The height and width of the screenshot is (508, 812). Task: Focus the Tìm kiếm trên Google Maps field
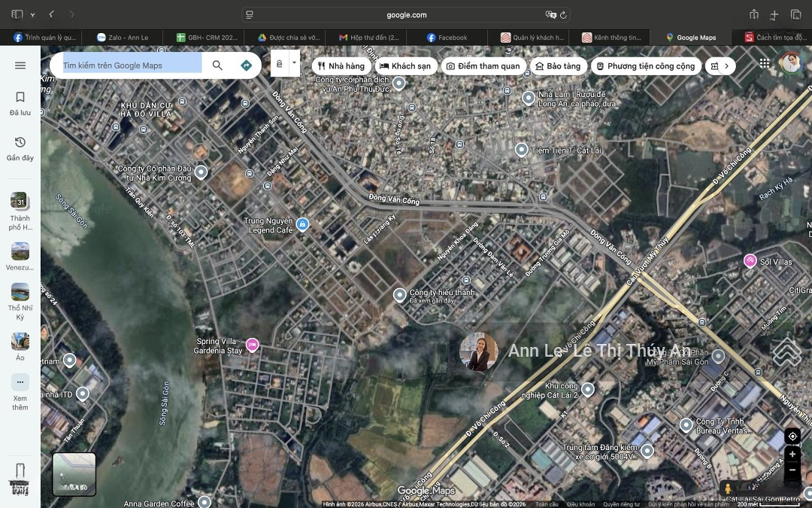coord(128,65)
